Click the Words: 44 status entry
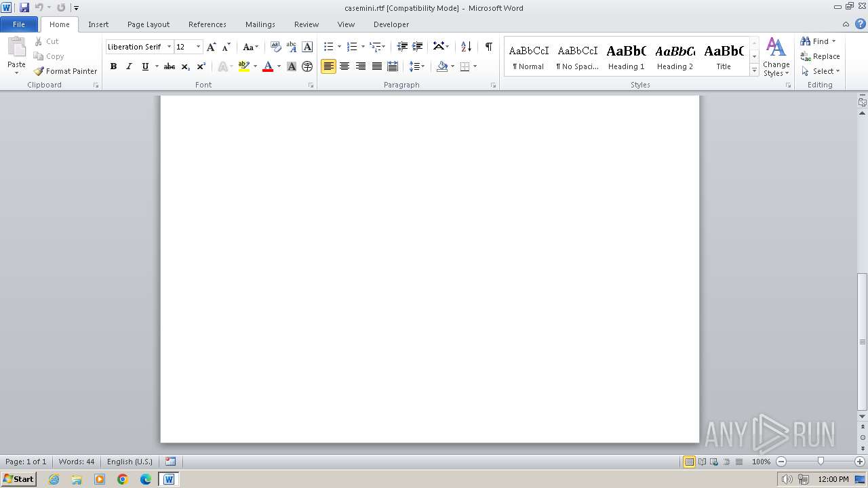The width and height of the screenshot is (868, 488). coord(77,462)
